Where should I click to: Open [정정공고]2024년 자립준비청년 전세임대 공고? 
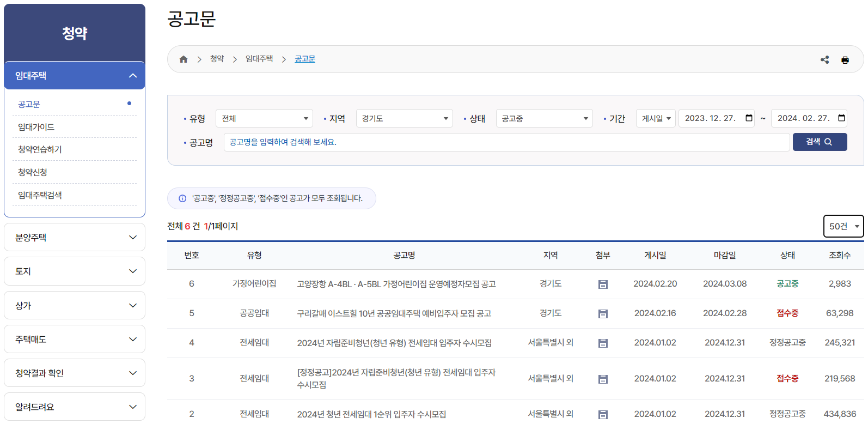[x=396, y=378]
